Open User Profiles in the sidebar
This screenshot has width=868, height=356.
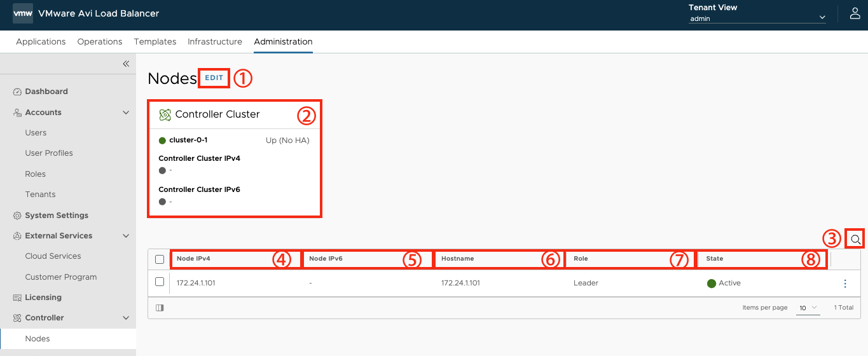click(x=49, y=153)
